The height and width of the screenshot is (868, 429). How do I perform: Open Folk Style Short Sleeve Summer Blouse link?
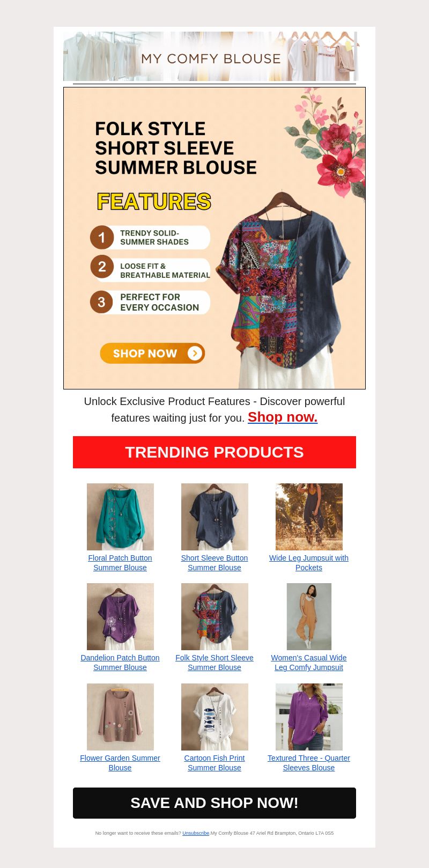click(214, 663)
